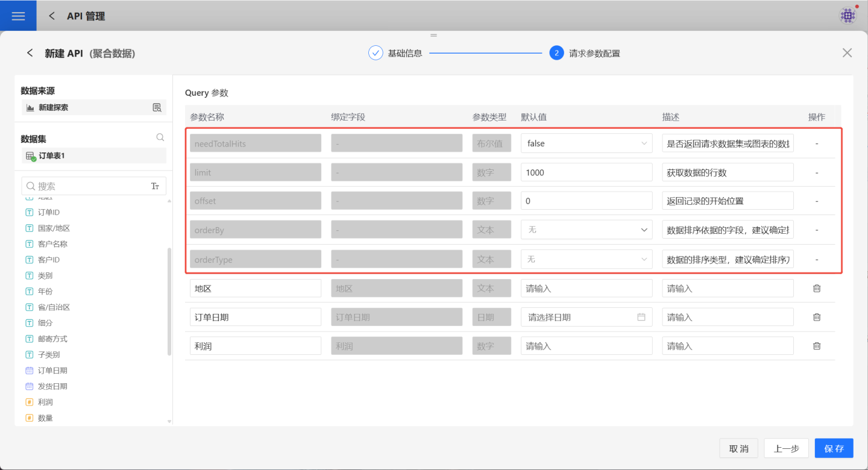Open needTotalHits default value dropdown
The height and width of the screenshot is (470, 868).
tap(586, 143)
